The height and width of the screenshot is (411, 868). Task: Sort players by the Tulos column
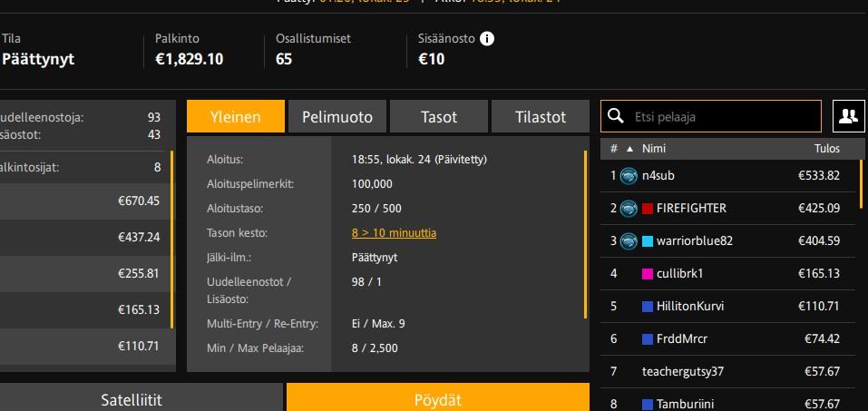pos(825,149)
